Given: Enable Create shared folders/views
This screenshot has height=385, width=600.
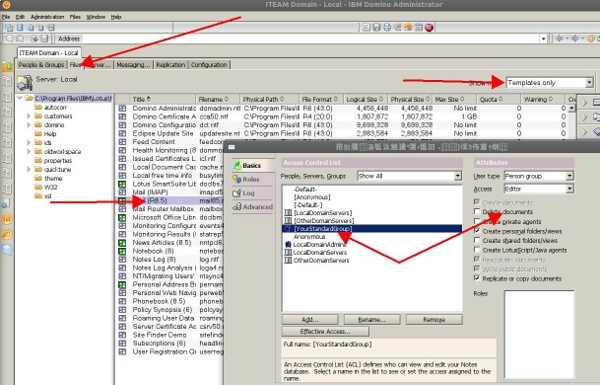Looking at the screenshot, I should 477,240.
